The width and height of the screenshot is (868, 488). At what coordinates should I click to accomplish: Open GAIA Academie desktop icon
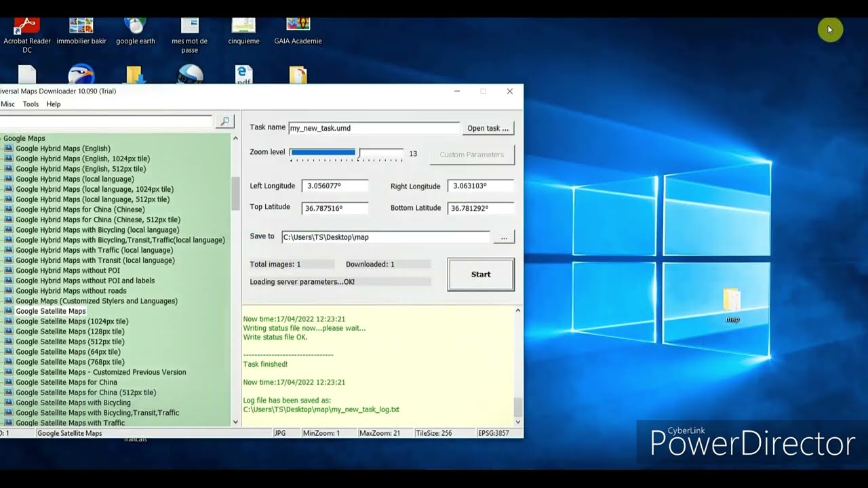point(298,32)
